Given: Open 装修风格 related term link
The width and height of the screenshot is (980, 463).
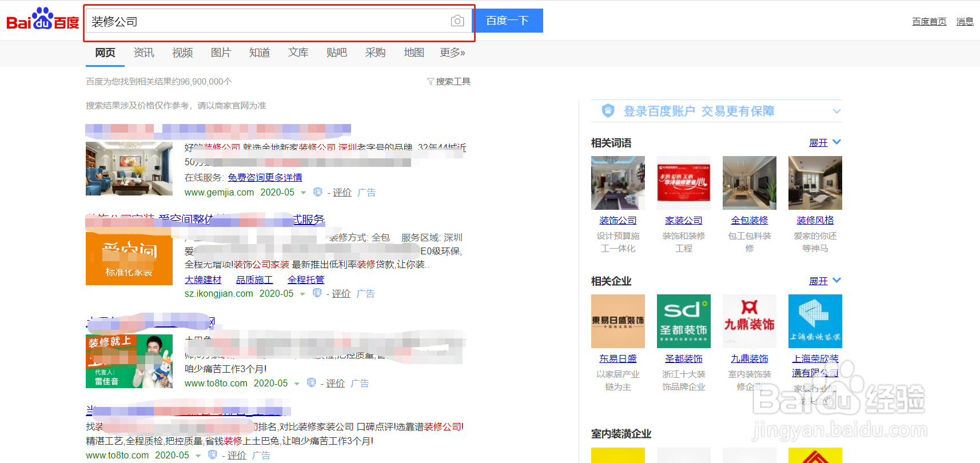Looking at the screenshot, I should tap(815, 221).
